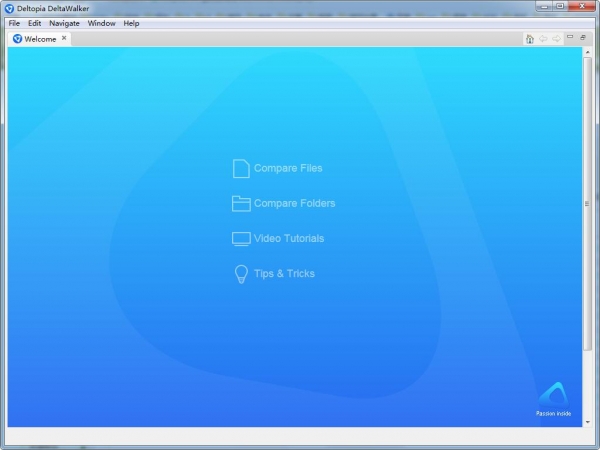Click the Compare Folders folder icon
Viewport: 600px width, 450px height.
(241, 204)
